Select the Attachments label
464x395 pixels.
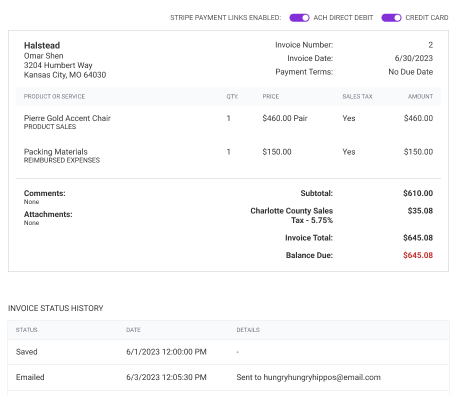[48, 214]
